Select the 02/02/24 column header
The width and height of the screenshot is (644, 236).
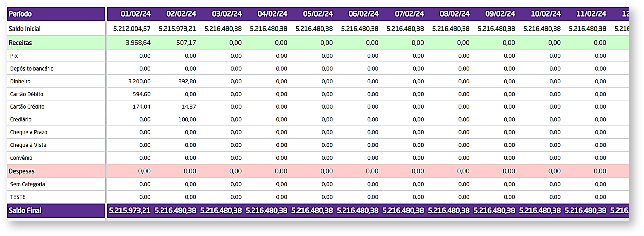[181, 14]
